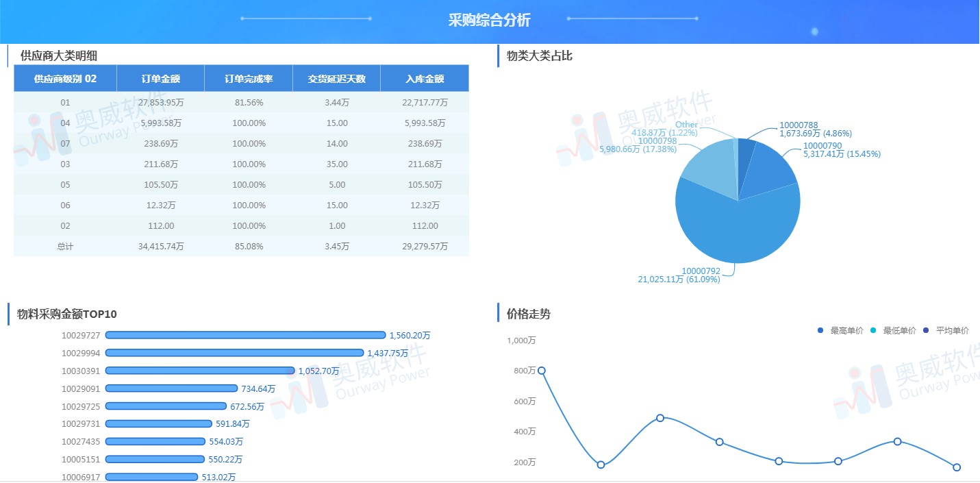Select supplier level 05 row cell

pos(66,185)
